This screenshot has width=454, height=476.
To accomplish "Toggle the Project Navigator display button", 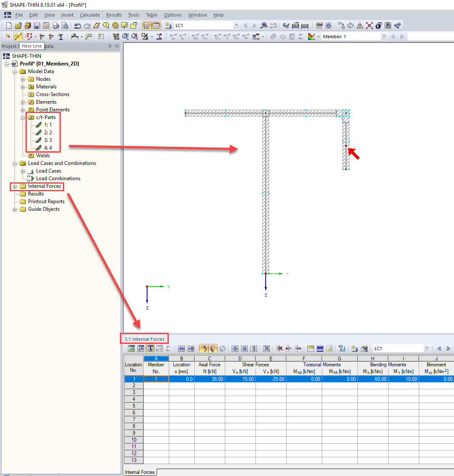I will [146, 25].
